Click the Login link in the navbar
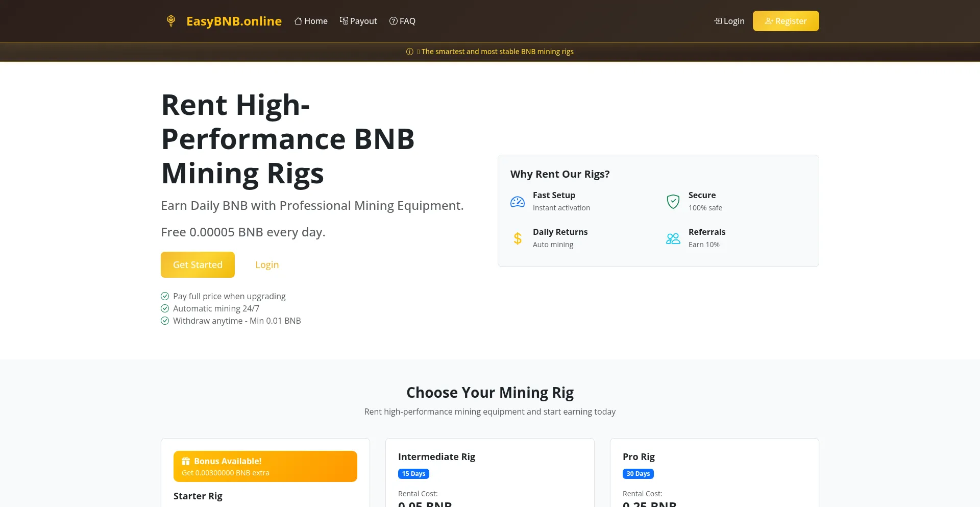Image resolution: width=980 pixels, height=507 pixels. pyautogui.click(x=729, y=21)
